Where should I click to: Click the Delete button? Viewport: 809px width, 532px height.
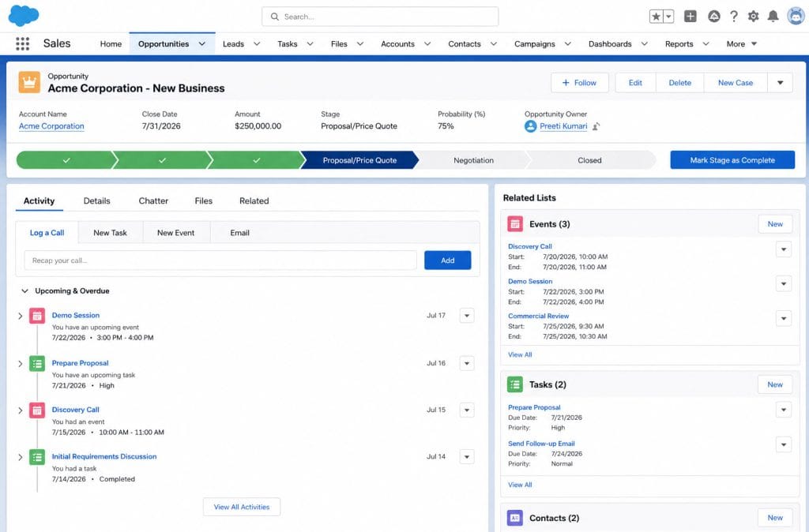[680, 82]
